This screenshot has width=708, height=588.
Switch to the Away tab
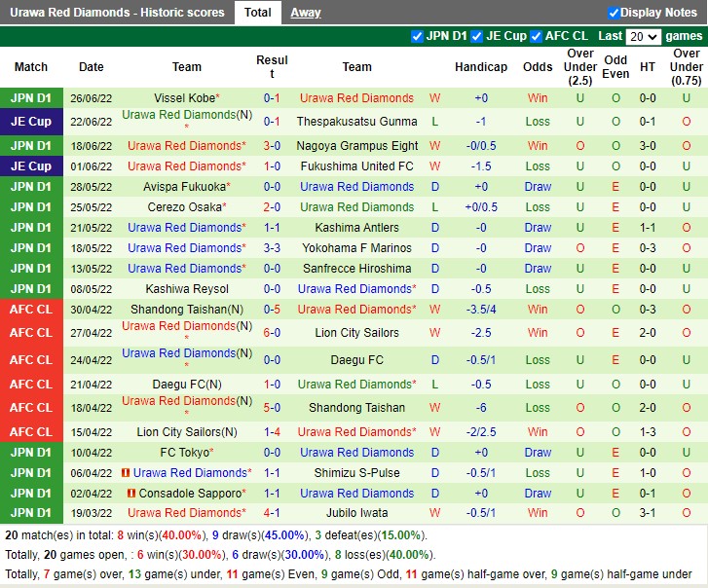tap(306, 13)
